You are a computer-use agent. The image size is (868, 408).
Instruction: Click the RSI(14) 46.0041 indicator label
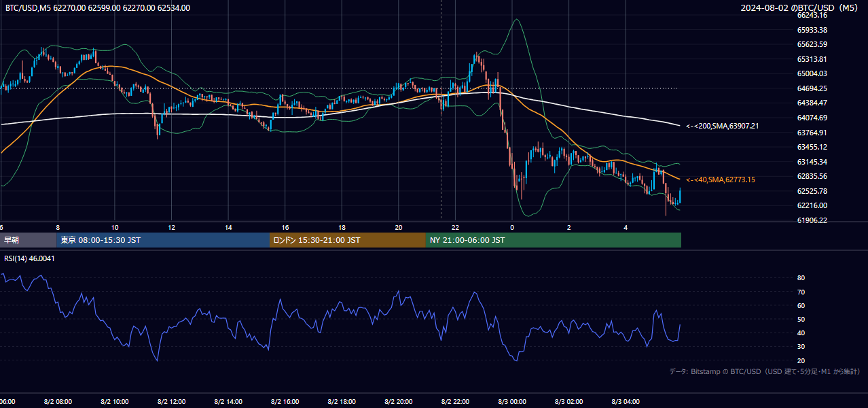pyautogui.click(x=30, y=258)
